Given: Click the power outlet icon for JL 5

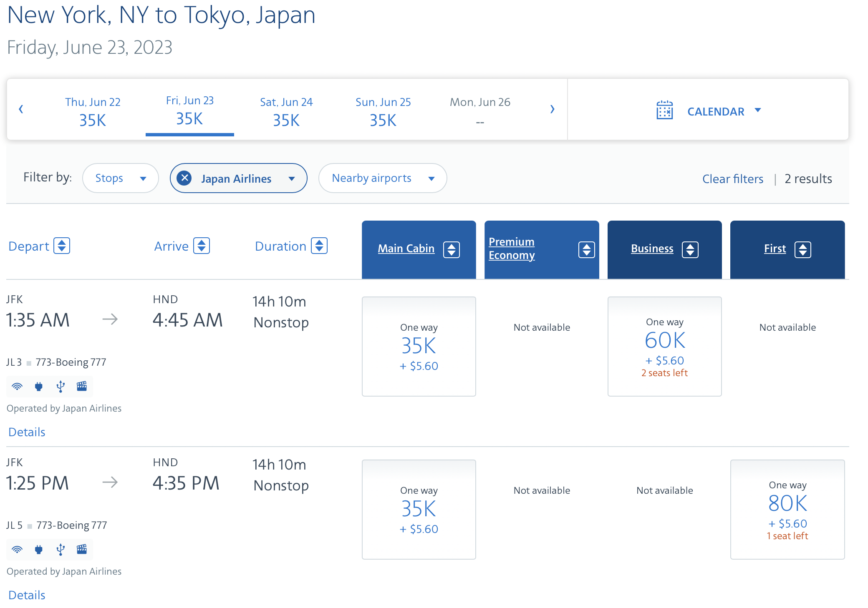Looking at the screenshot, I should 39,550.
